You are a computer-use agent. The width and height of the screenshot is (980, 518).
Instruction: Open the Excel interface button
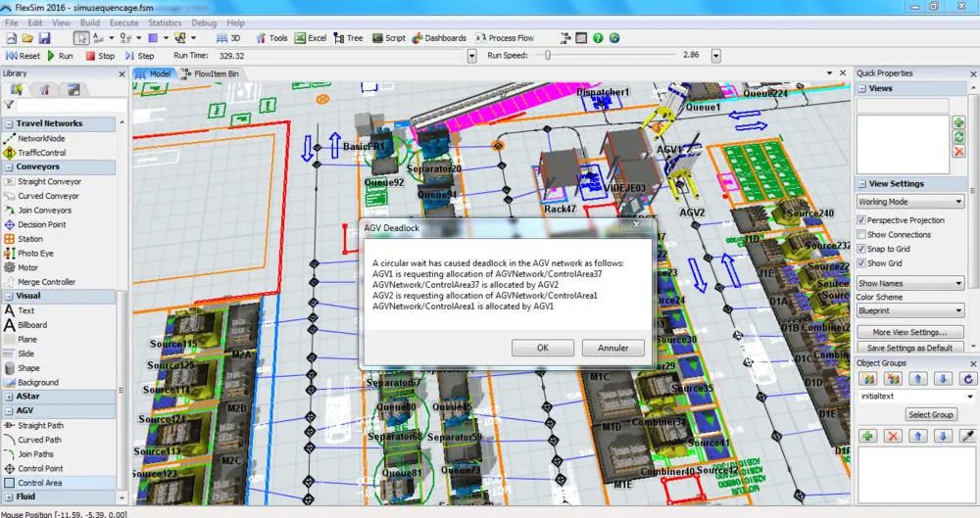311,38
